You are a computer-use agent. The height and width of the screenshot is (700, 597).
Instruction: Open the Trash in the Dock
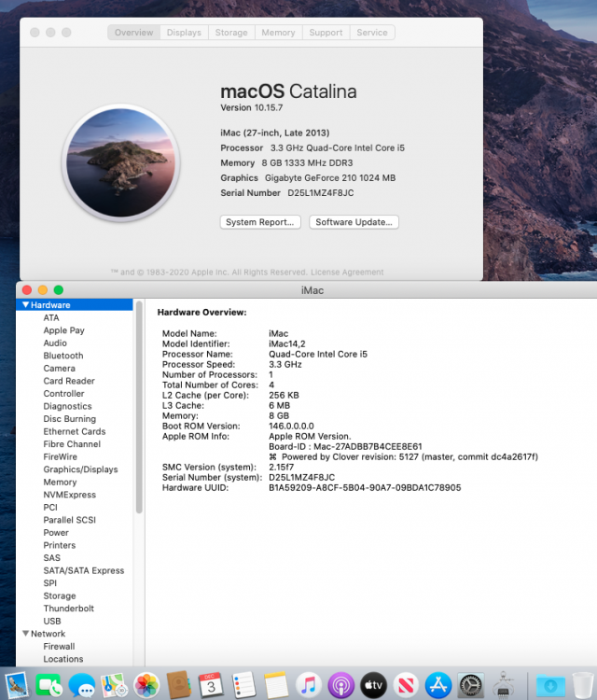point(583,685)
